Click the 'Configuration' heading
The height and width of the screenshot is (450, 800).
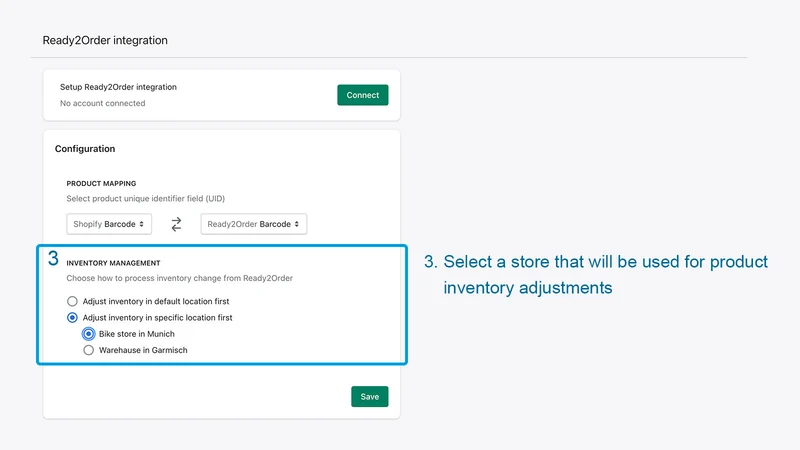tap(85, 148)
